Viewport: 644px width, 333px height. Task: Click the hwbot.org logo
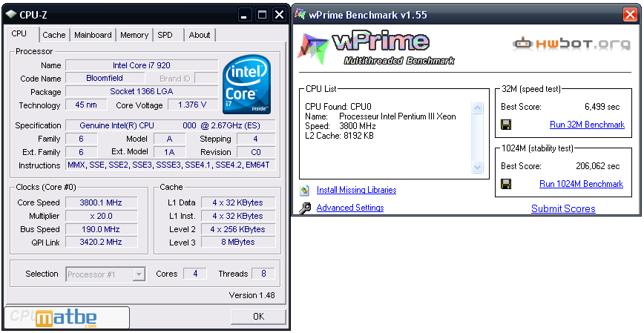tap(571, 44)
